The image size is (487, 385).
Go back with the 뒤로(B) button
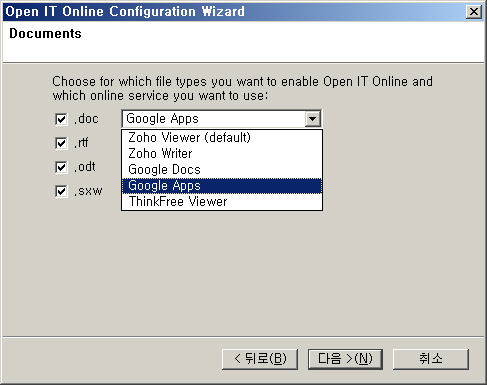click(x=260, y=359)
